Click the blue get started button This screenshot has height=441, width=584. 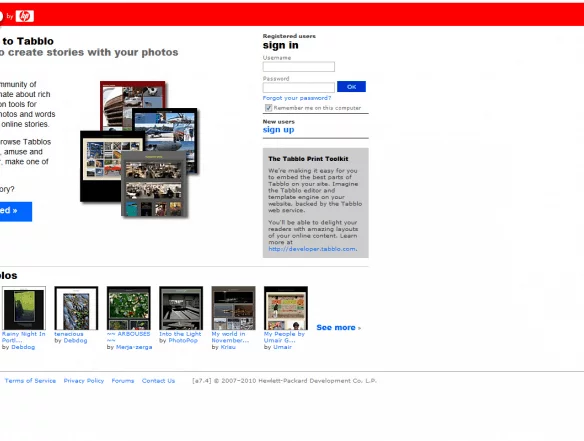click(x=15, y=211)
